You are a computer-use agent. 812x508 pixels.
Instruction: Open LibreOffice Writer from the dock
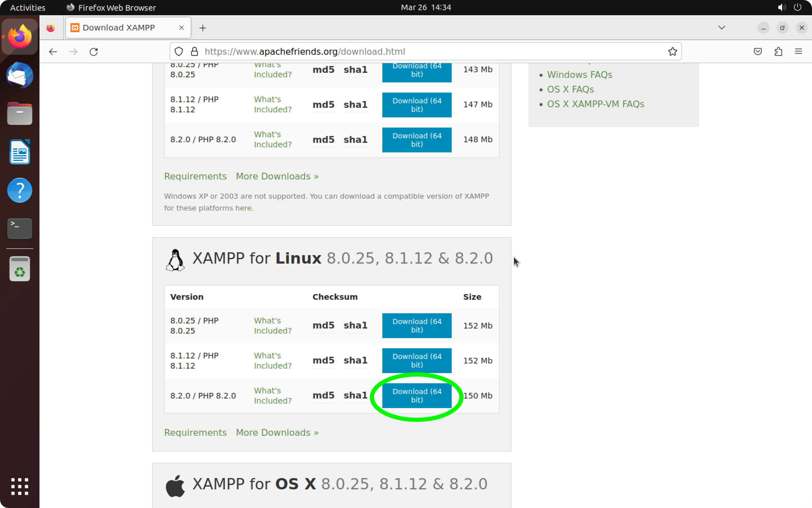19,152
